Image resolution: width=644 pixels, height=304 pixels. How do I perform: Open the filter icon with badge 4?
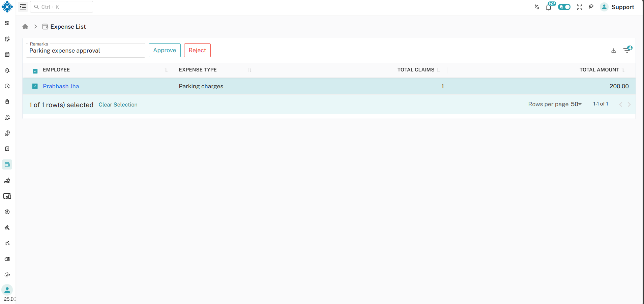pos(627,50)
